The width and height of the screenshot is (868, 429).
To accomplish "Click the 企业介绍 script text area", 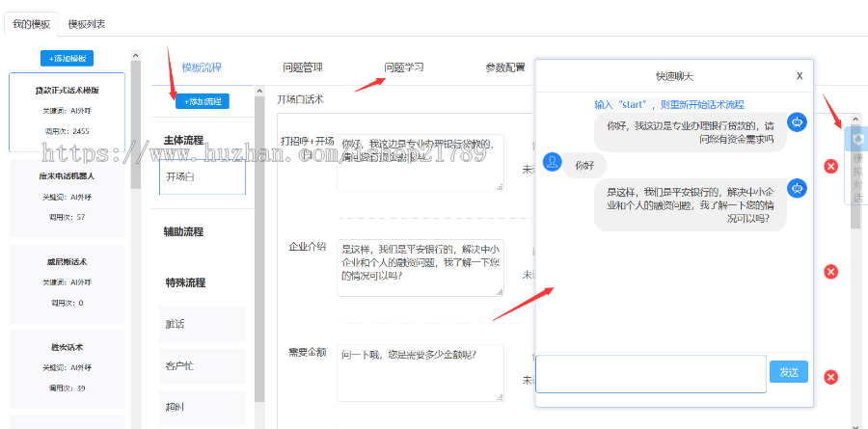I will pos(420,268).
